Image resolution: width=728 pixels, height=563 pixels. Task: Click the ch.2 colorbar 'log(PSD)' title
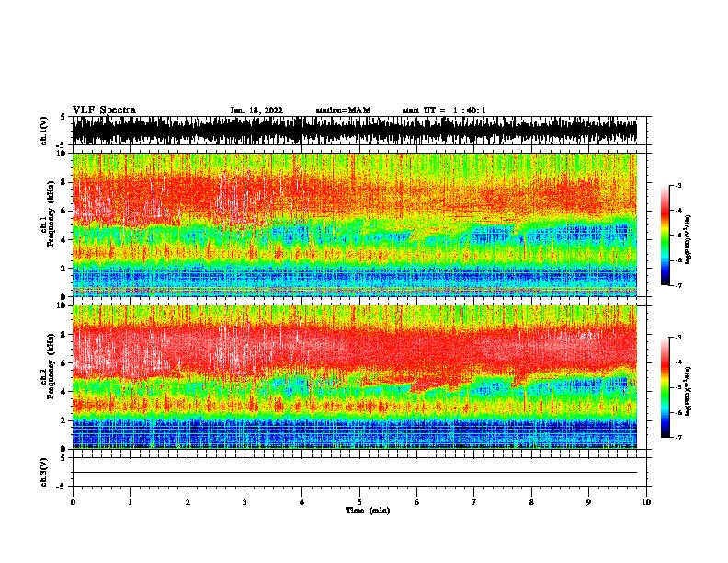[688, 391]
